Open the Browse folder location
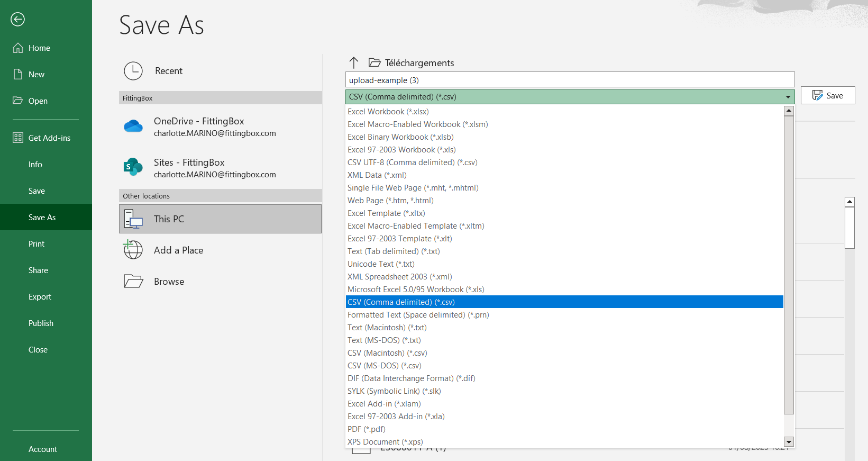The image size is (868, 461). point(169,282)
